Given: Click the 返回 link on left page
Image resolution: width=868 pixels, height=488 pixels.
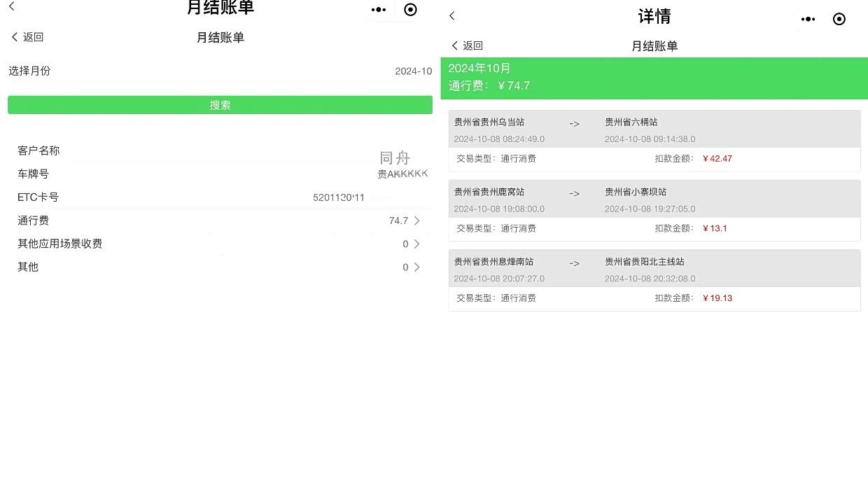Looking at the screenshot, I should 28,38.
